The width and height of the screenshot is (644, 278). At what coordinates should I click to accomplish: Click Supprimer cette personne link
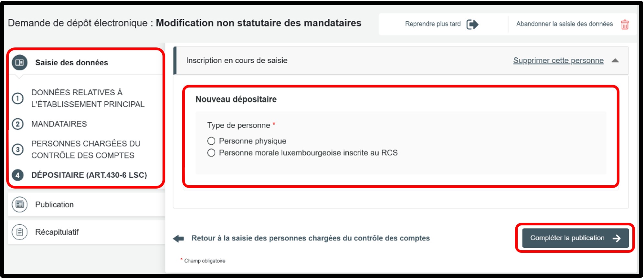coord(558,61)
